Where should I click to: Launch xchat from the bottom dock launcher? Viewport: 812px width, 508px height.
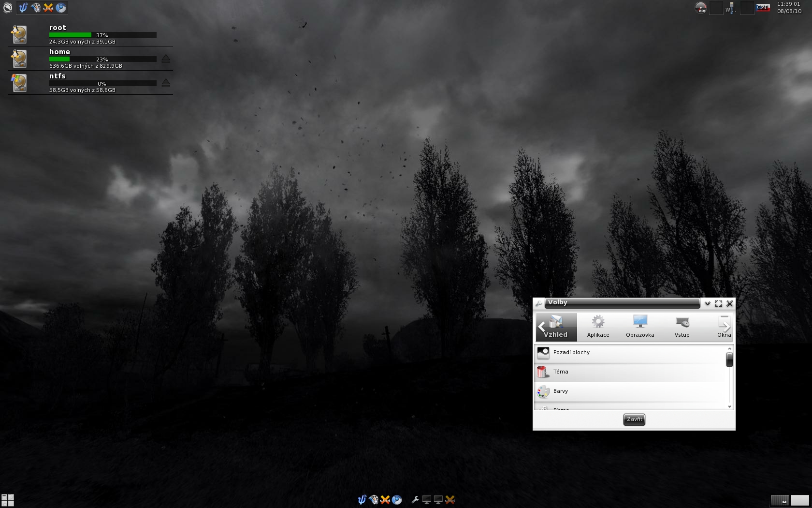[x=385, y=500]
